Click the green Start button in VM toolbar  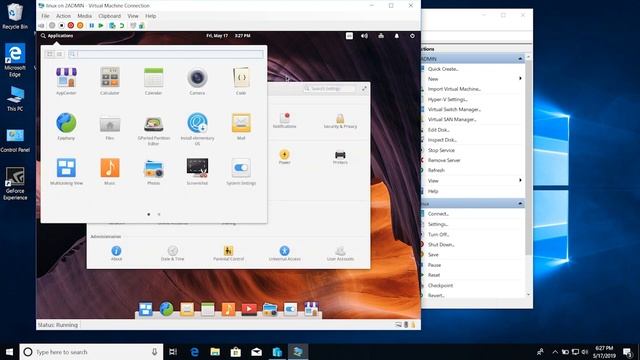(101, 25)
